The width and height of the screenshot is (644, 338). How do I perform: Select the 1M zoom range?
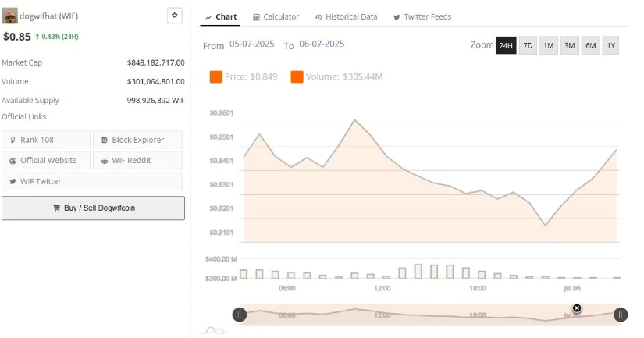(548, 45)
